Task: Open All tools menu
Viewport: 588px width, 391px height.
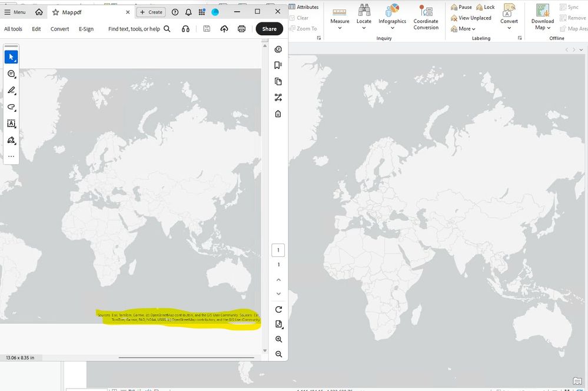Action: click(13, 29)
